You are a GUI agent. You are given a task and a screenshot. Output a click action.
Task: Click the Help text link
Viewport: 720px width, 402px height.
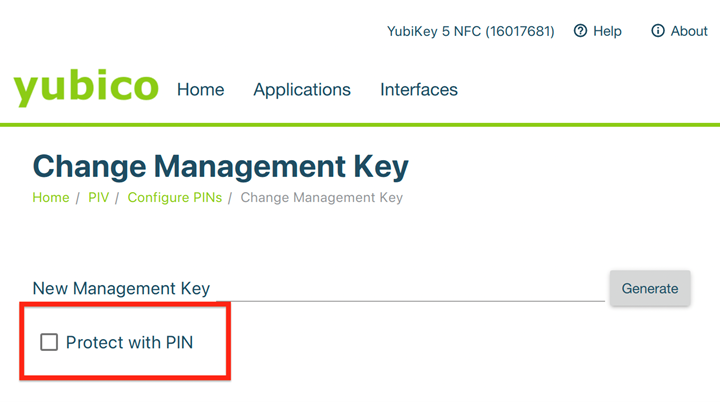[x=607, y=31]
